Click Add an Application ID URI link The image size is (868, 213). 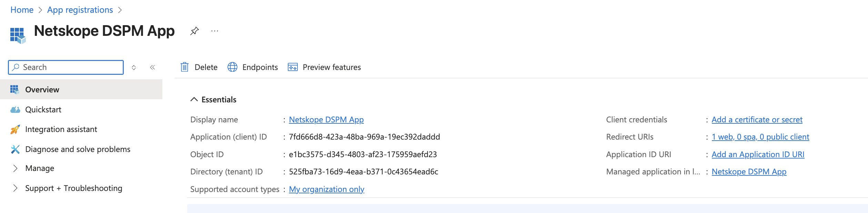[758, 154]
